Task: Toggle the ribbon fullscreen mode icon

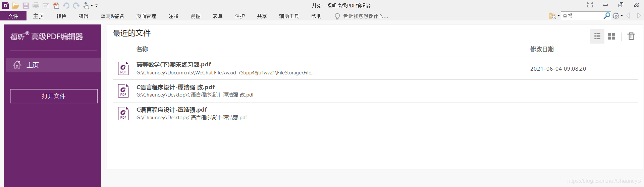Action: tap(590, 5)
